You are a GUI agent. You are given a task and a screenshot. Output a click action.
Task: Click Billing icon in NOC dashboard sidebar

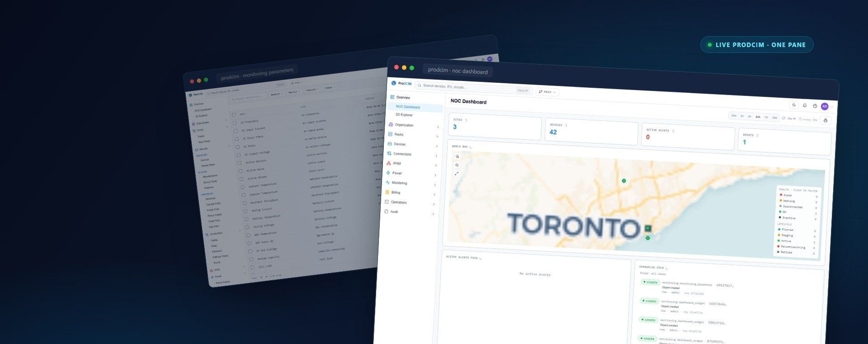387,192
